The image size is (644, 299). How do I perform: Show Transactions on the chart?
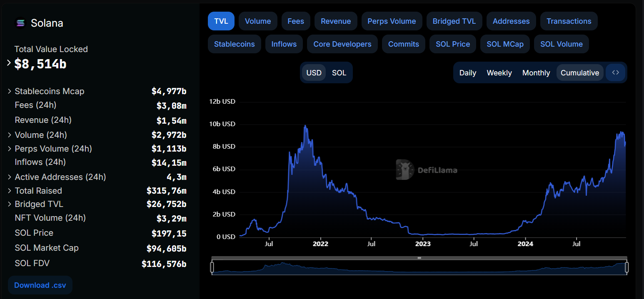[x=569, y=21]
